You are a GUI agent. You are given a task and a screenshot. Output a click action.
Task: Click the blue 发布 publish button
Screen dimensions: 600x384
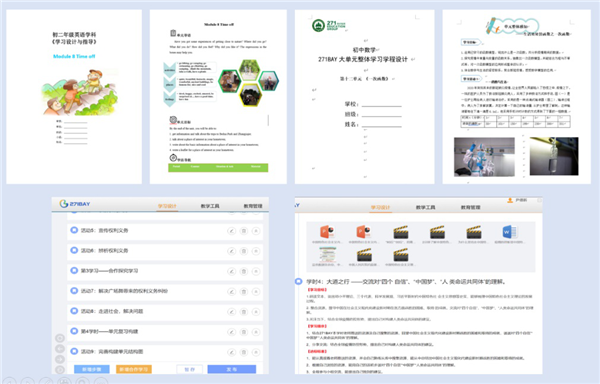[232, 369]
